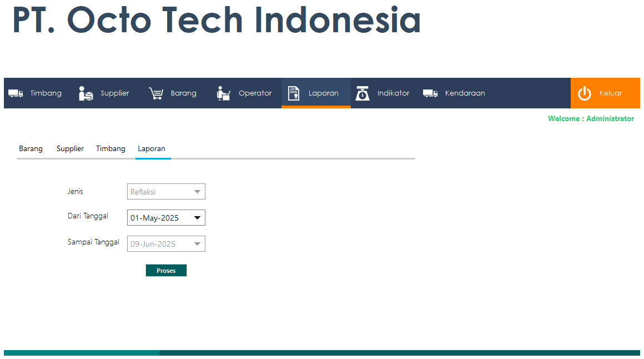Click the PT. Octo Tech Indonesia title

[217, 20]
